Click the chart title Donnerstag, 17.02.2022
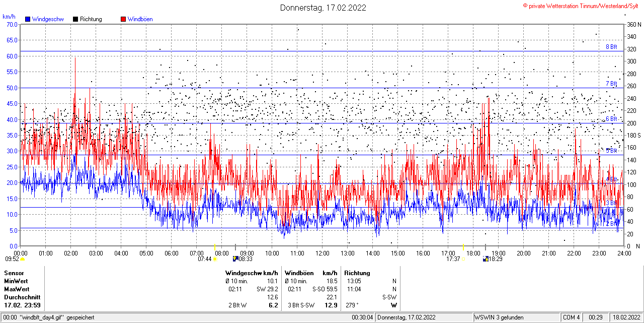 click(x=323, y=8)
